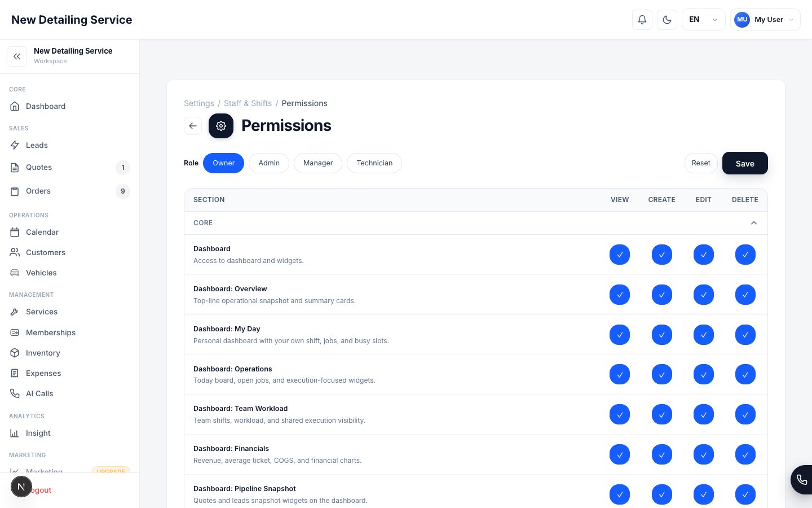
Task: Click the gear icon next to Permissions title
Action: pyautogui.click(x=221, y=126)
